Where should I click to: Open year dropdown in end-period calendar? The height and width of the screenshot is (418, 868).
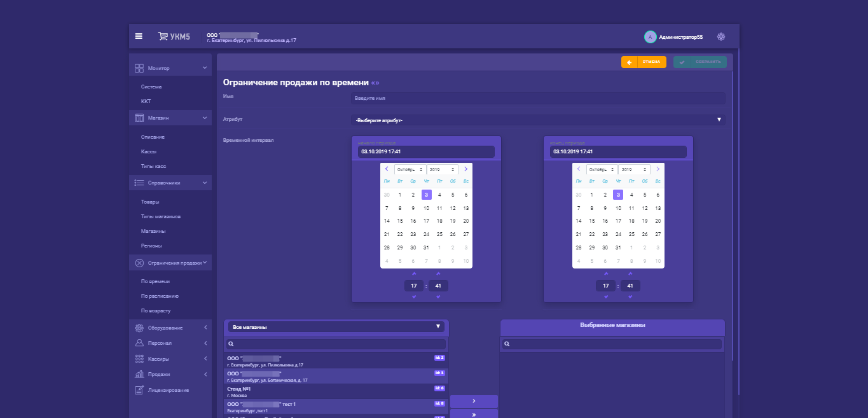634,170
